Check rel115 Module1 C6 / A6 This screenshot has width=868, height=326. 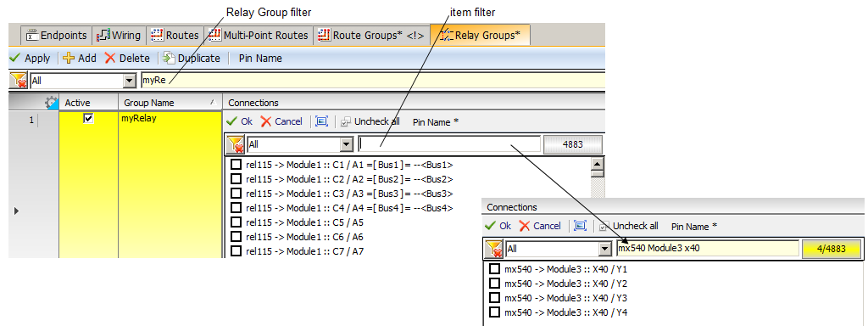coord(236,236)
